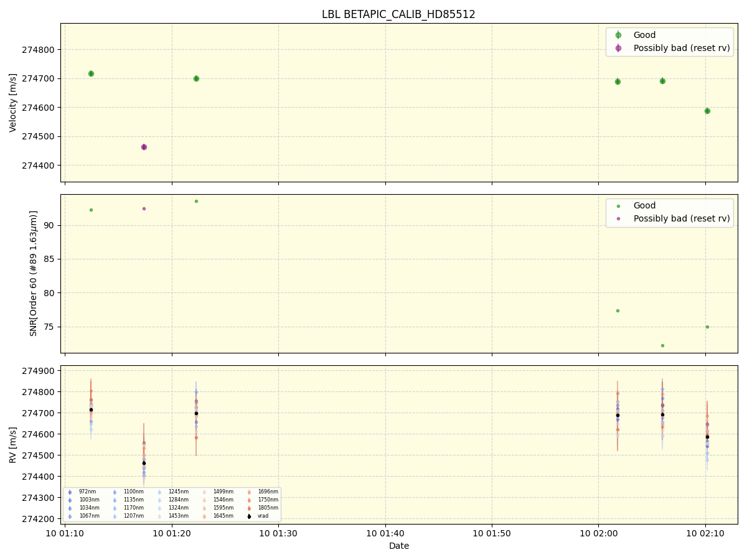Click the 1453nm legend entry
This screenshot has height=560, width=747.
(x=179, y=516)
